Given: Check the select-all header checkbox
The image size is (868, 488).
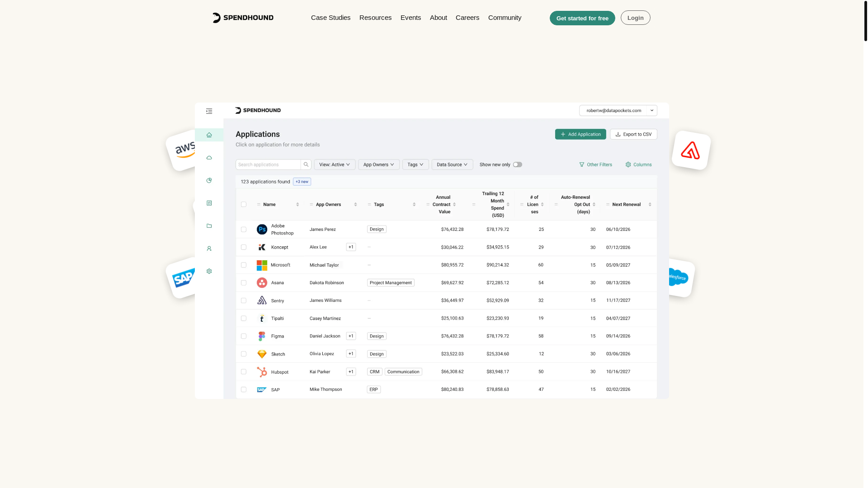Looking at the screenshot, I should click(x=244, y=205).
